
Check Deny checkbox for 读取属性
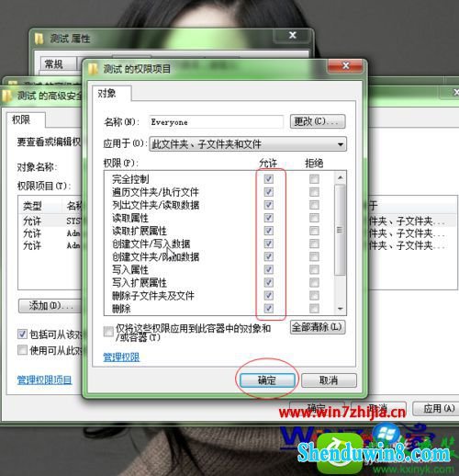click(x=314, y=218)
